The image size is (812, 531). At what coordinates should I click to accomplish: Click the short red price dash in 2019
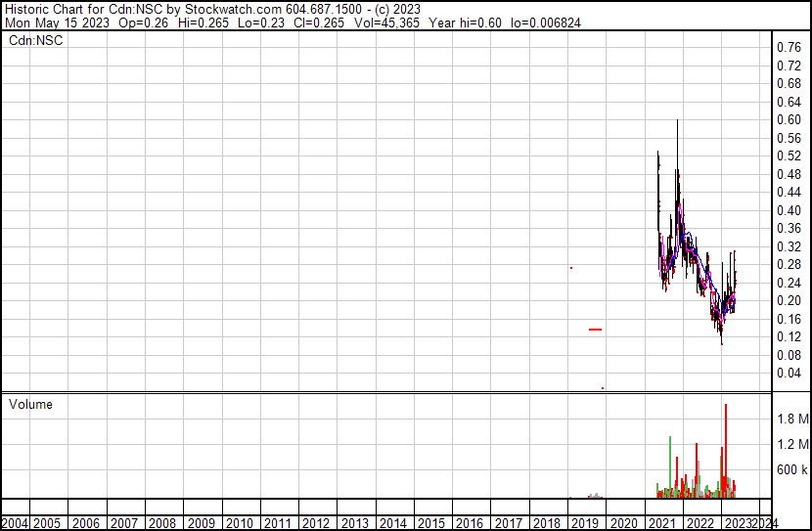(x=595, y=330)
